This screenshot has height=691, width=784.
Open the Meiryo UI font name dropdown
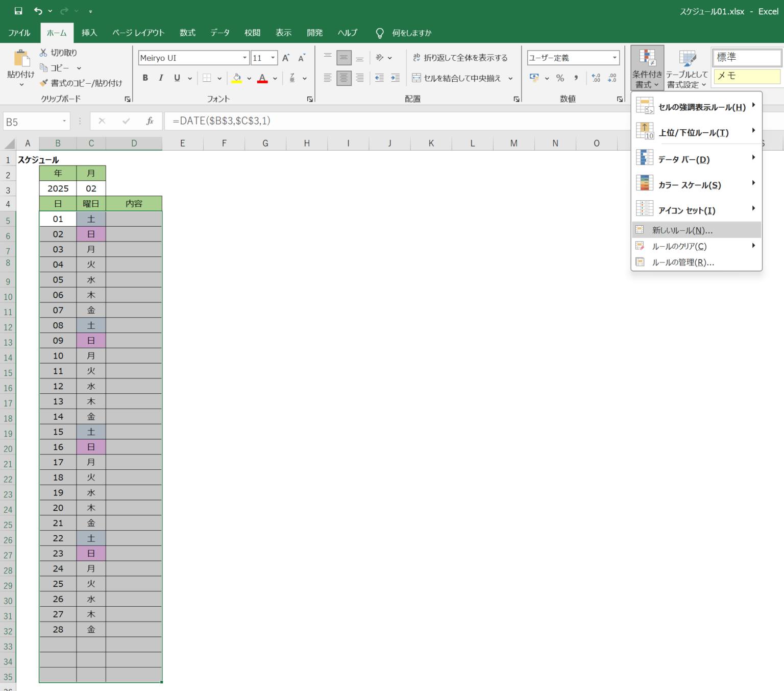click(x=244, y=57)
